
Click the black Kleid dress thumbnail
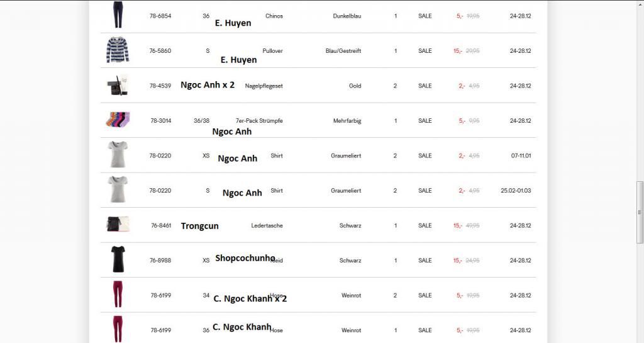click(x=118, y=259)
